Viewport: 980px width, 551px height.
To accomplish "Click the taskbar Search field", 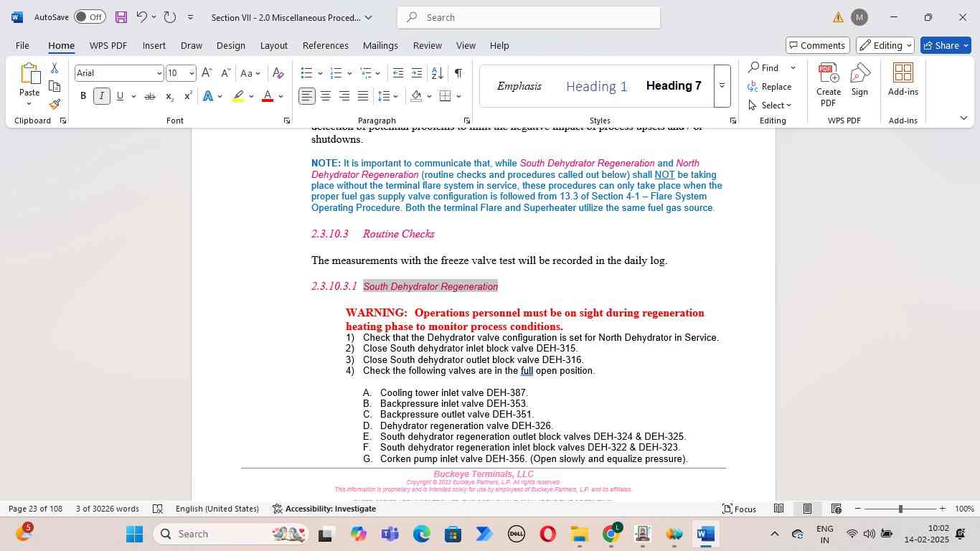I will coord(230,534).
